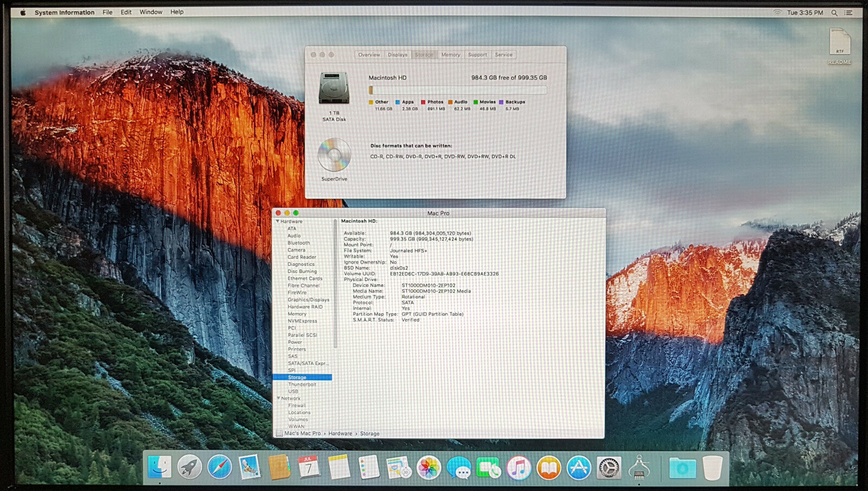Open Notes icon in Dock

click(x=339, y=467)
